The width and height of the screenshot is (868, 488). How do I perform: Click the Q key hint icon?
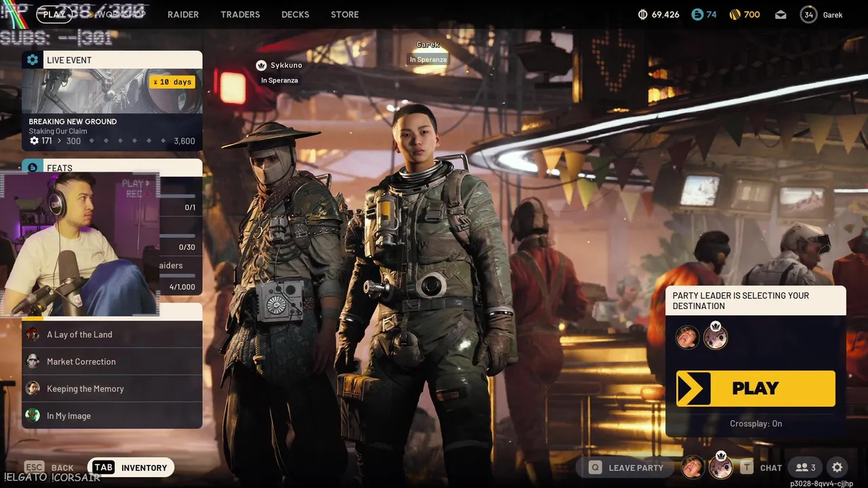595,468
